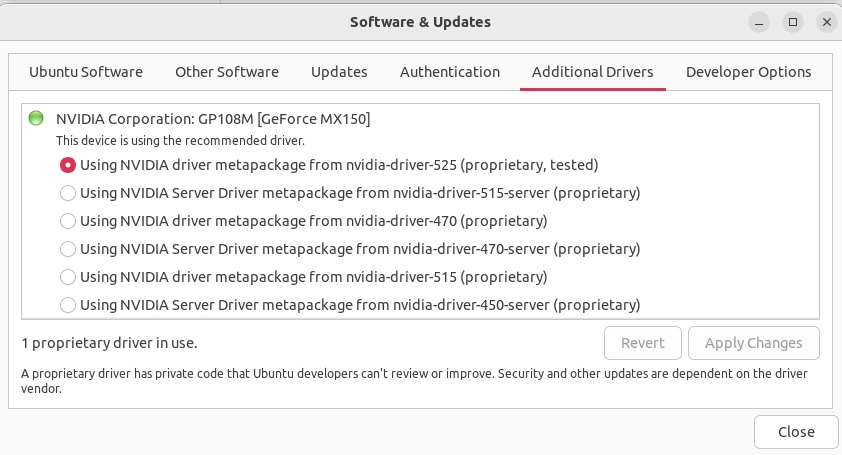Screen dimensions: 842x455
Task: Open the Ubuntu Software tab
Action: 86,72
